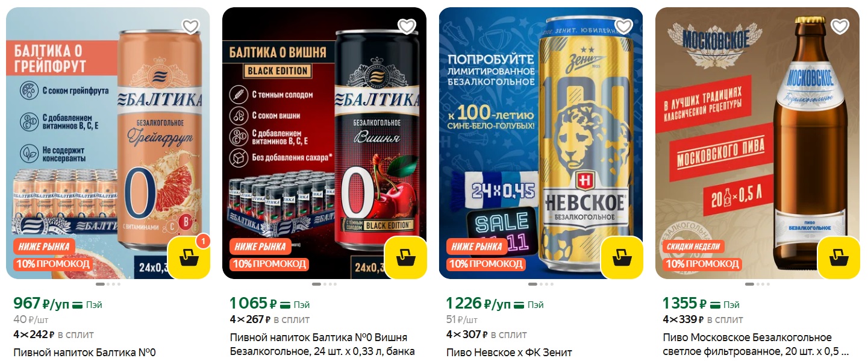Open cart button on Baltika Грейпфрут card
Screen dimensions: 868x361
pyautogui.click(x=189, y=257)
